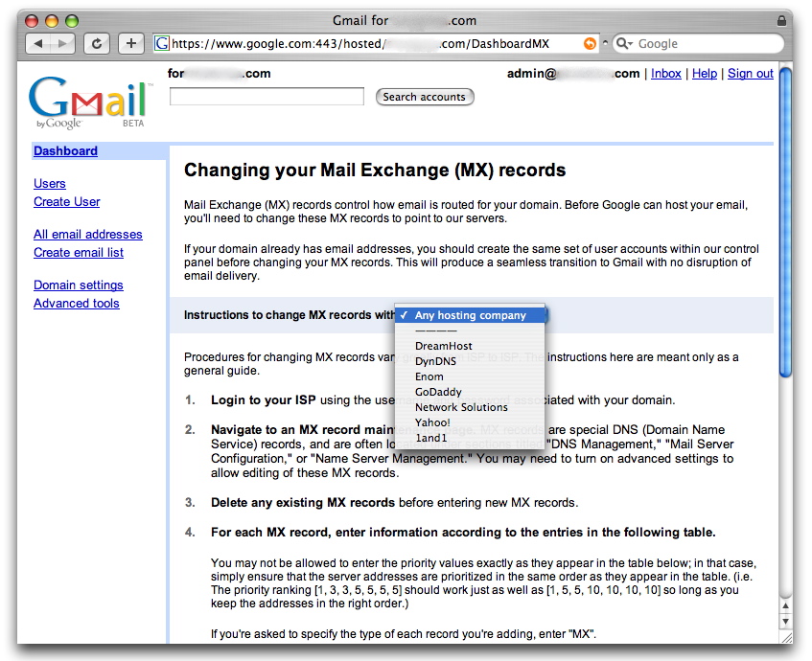The image size is (812, 661).
Task: Choose DreamHost from the hosting list
Action: coord(470,346)
